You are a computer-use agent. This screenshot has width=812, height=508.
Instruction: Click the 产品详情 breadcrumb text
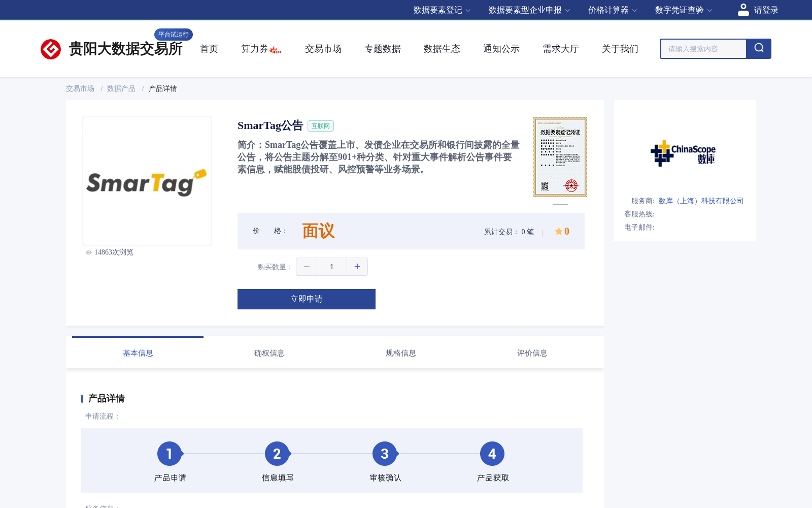(163, 88)
